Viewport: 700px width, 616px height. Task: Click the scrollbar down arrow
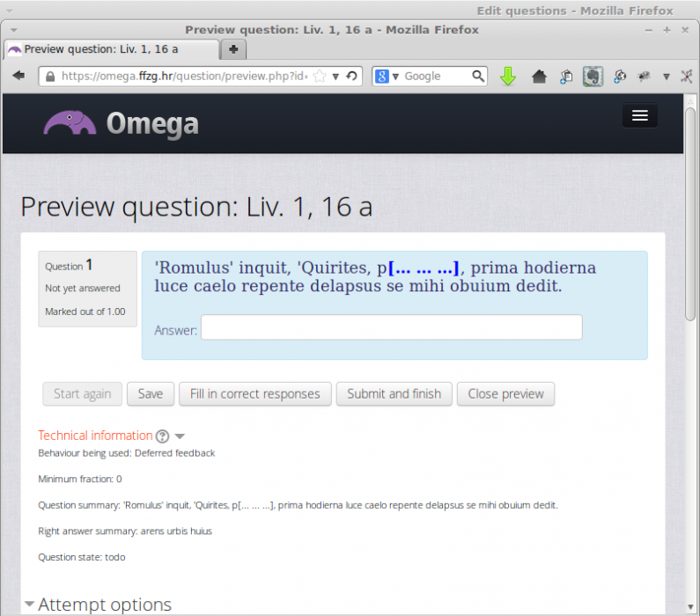[x=690, y=607]
